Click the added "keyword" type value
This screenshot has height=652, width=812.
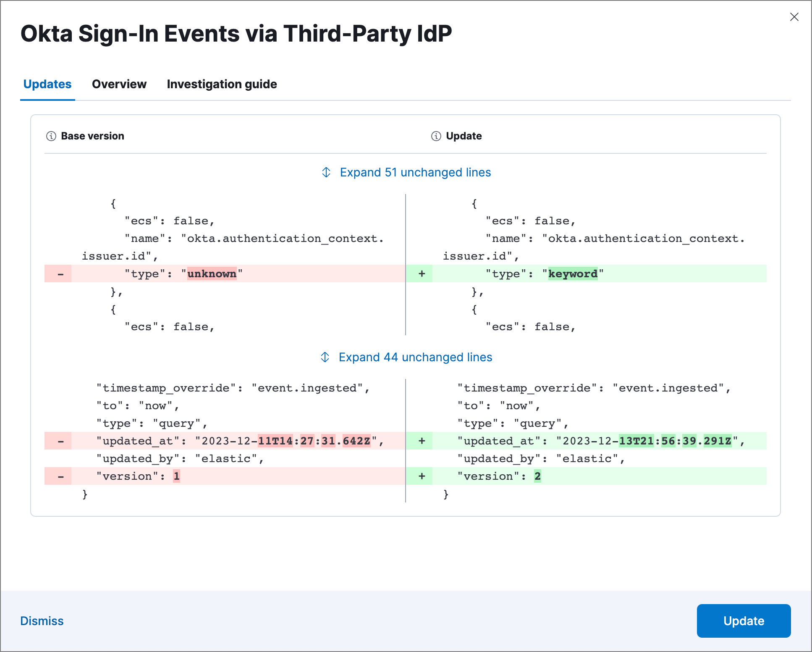[573, 274]
